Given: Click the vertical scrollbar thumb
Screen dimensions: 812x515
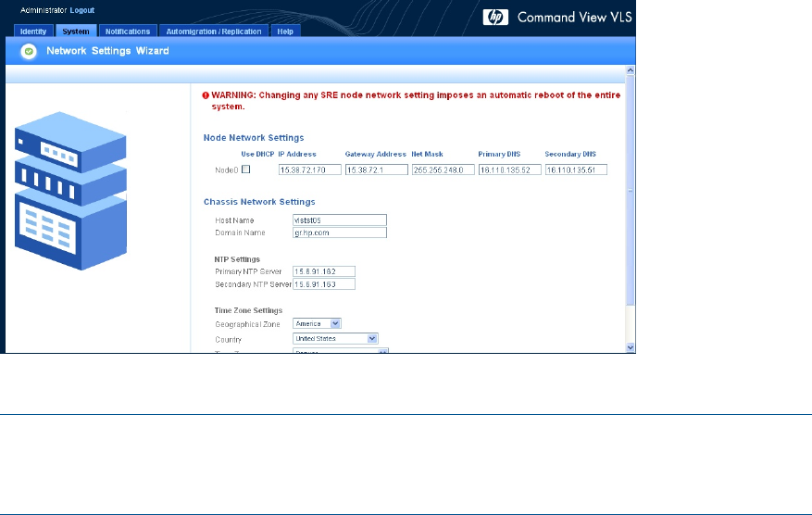Looking at the screenshot, I should tap(631, 190).
